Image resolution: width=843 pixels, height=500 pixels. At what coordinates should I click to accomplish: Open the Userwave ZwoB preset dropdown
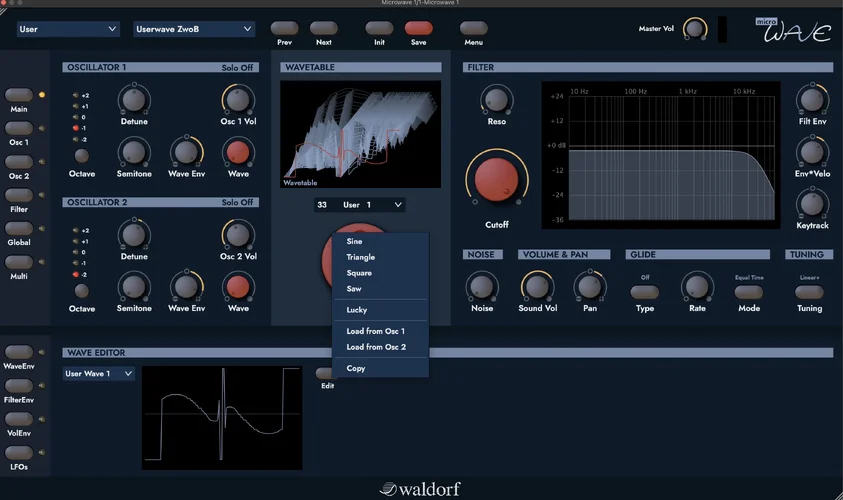click(194, 29)
